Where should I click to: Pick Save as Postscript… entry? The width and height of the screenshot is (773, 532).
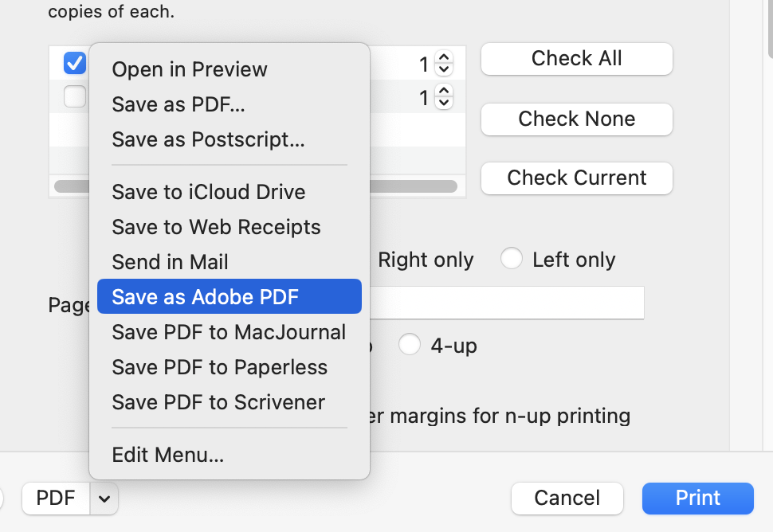pos(208,139)
